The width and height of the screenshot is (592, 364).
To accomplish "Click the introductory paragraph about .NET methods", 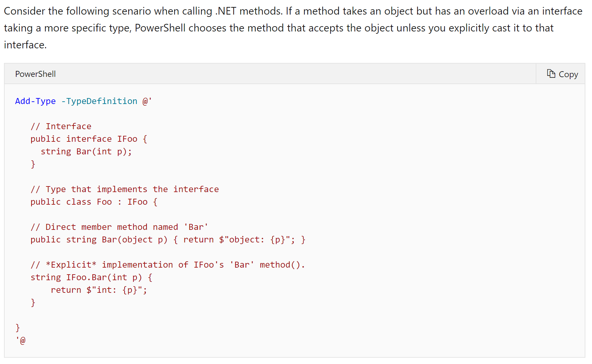I will point(292,28).
